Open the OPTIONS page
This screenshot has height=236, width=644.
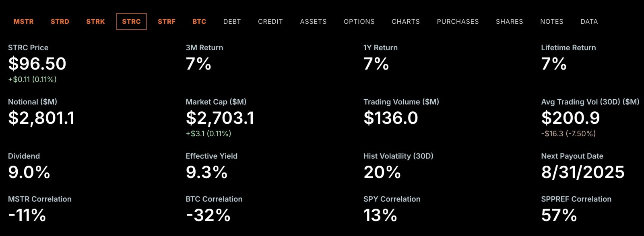click(359, 22)
